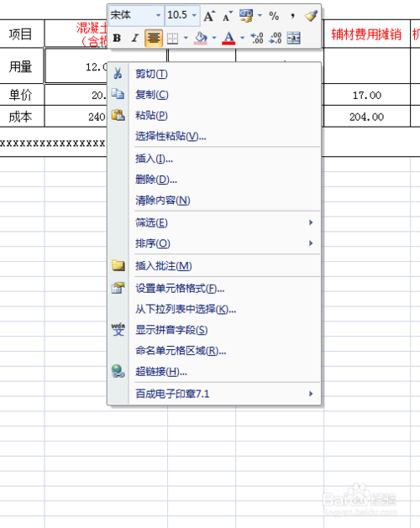Apply percent style format
420x528 pixels.
tap(274, 16)
